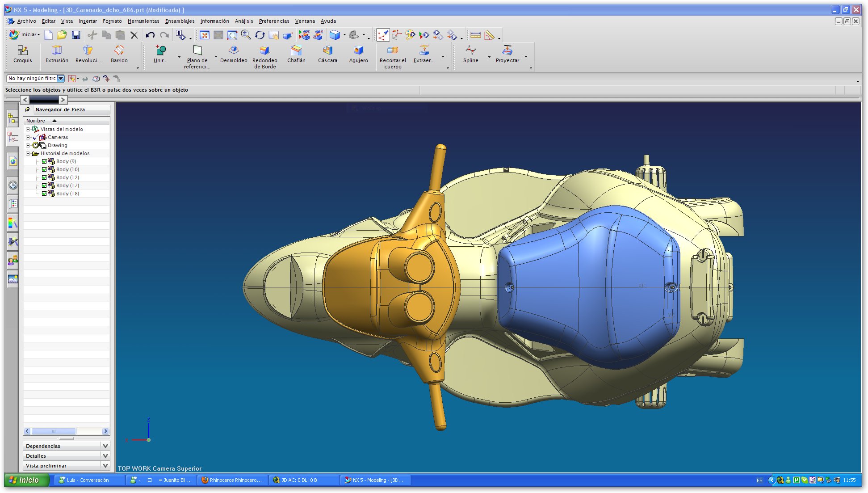Collapse the Historial de modelos folder

(28, 153)
